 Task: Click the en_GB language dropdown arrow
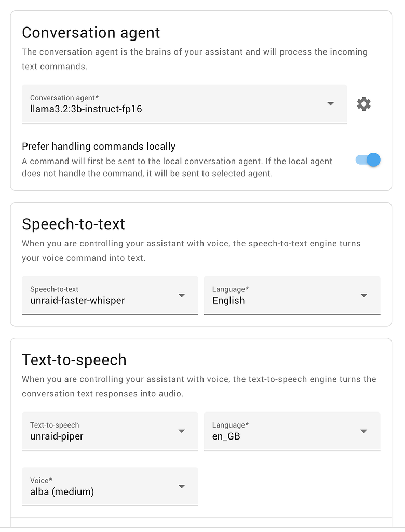click(363, 431)
